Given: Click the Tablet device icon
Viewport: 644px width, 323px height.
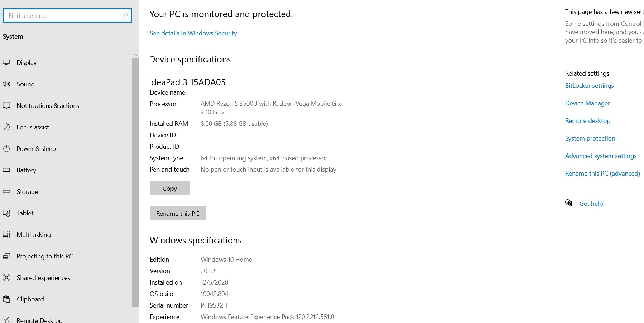Looking at the screenshot, I should click(6, 213).
